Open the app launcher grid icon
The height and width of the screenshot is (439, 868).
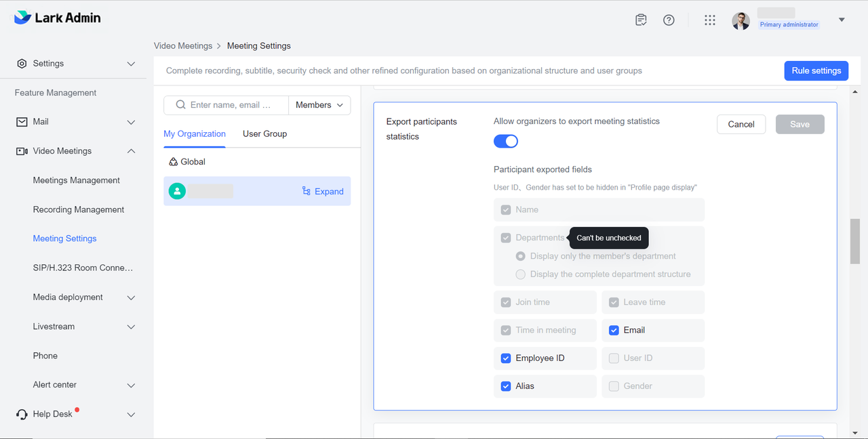point(710,20)
